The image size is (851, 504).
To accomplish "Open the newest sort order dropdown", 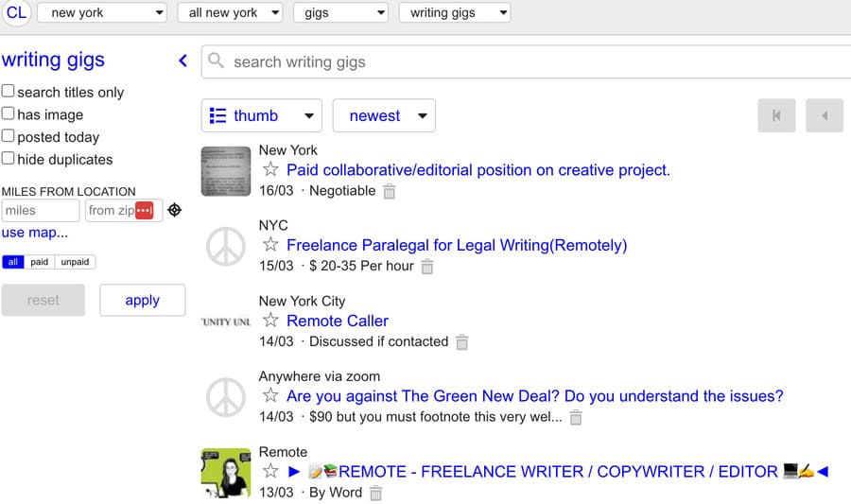I will pos(383,116).
